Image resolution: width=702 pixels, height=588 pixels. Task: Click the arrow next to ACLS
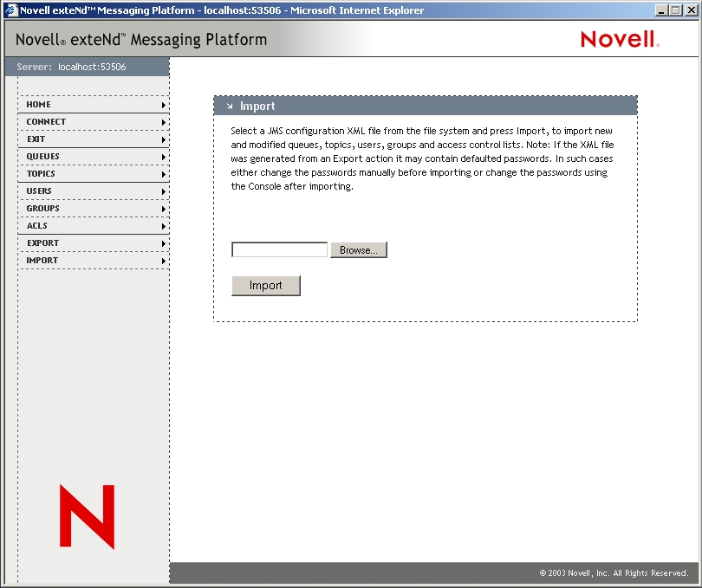pos(164,226)
